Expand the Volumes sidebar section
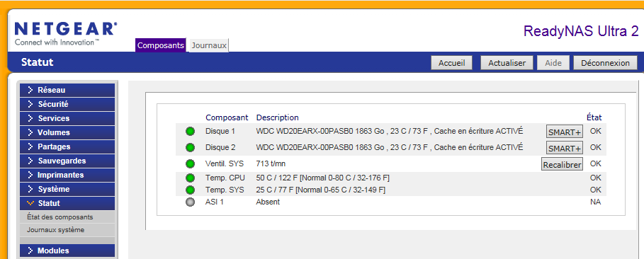This screenshot has width=644, height=259. click(67, 132)
